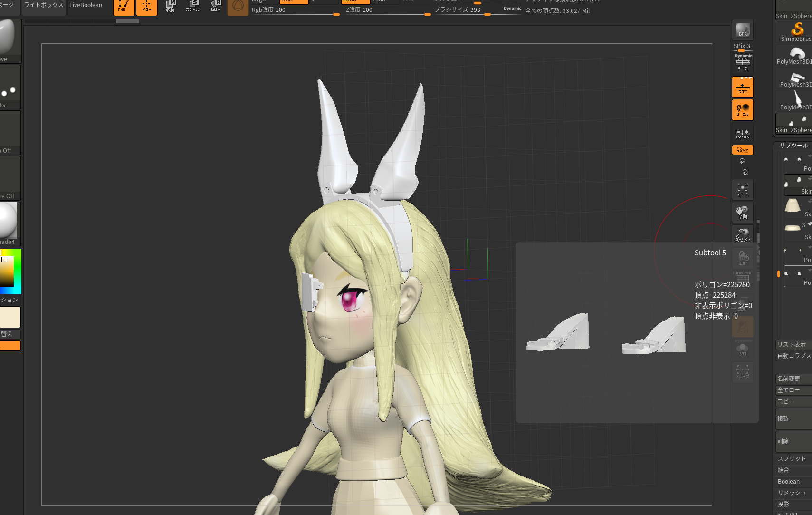Select the highlighted shoe Pol subtool
Screen dimensions: 812x515
[x=798, y=276]
